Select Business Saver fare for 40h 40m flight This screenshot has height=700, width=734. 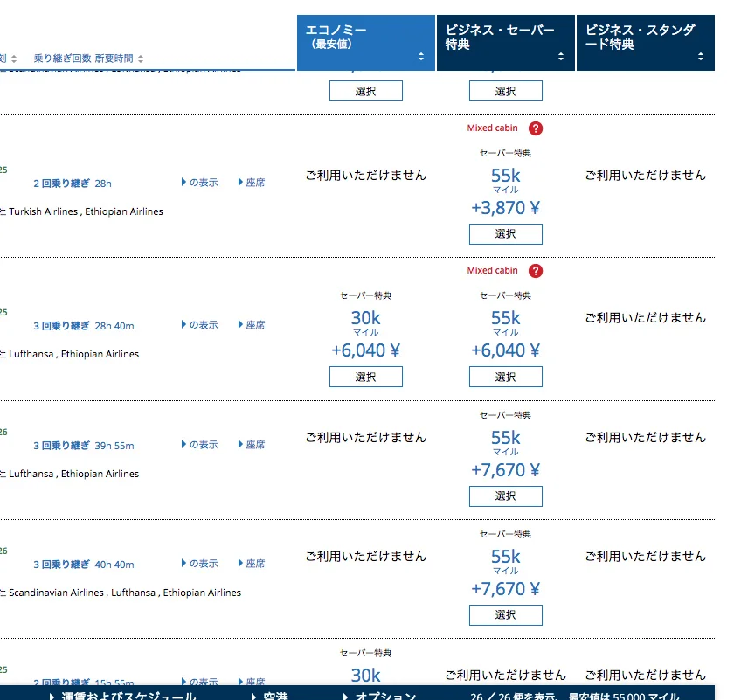[x=506, y=614]
